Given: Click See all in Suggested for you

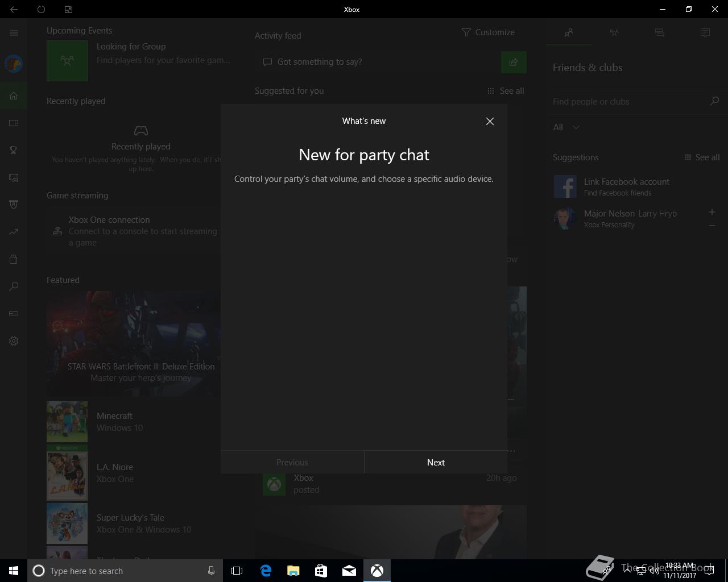Looking at the screenshot, I should [506, 91].
